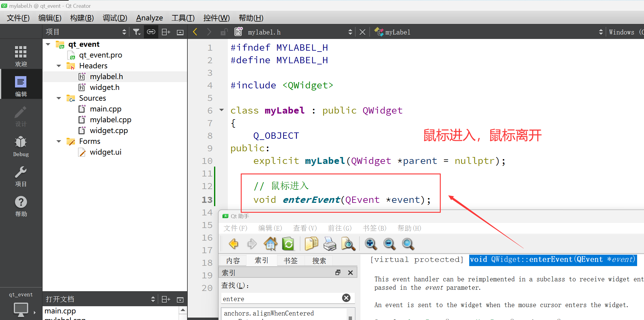
Task: Select widget.h in Headers
Action: pyautogui.click(x=105, y=87)
